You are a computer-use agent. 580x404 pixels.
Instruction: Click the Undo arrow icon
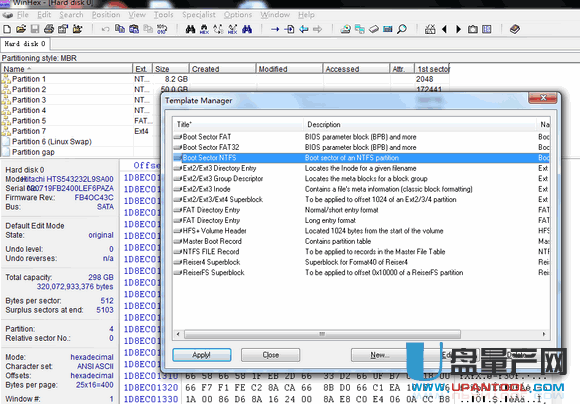coord(106,29)
